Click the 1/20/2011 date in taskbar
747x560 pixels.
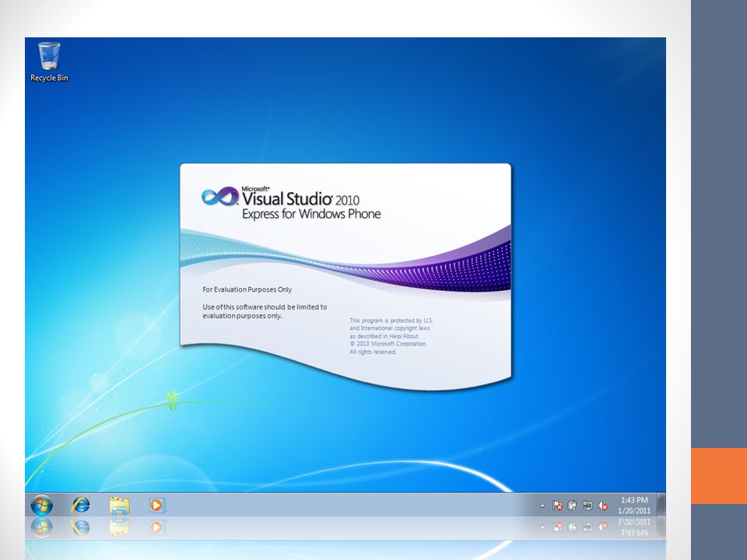coord(634,510)
